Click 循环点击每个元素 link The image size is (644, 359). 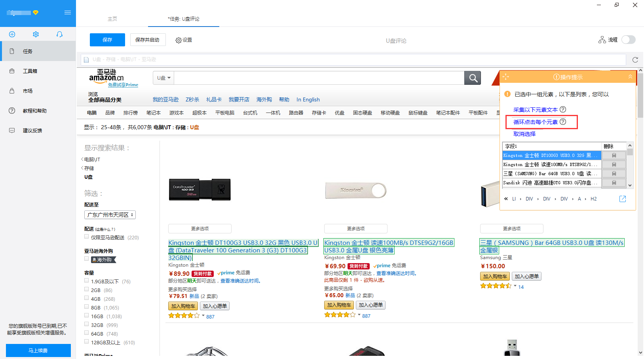[x=535, y=122]
